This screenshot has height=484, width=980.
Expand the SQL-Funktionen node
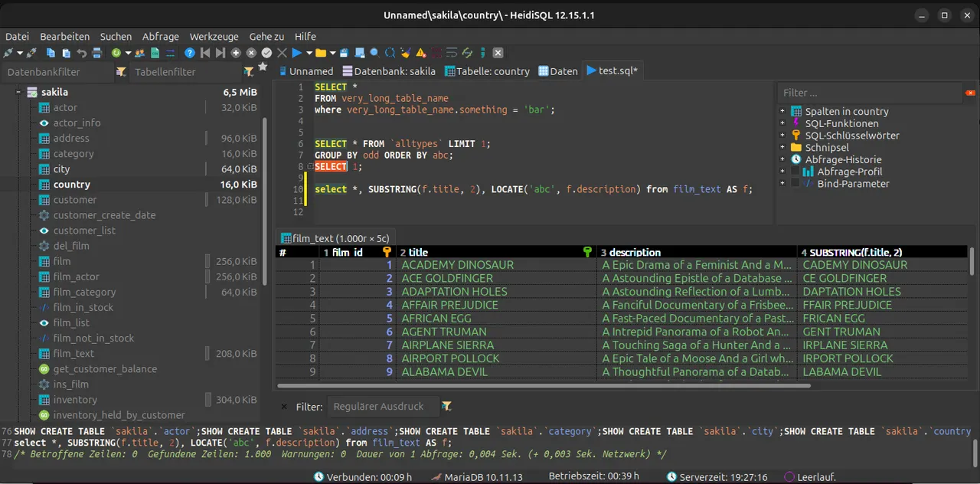pos(782,123)
